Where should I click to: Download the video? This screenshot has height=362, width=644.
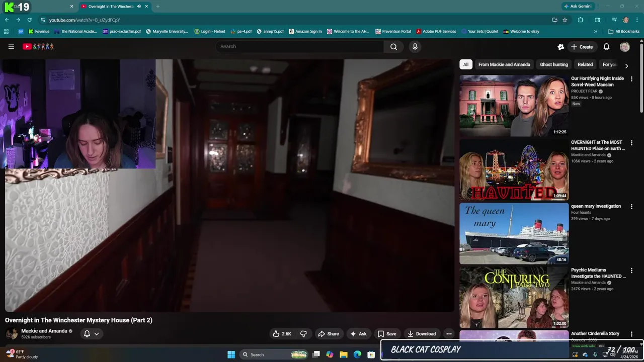(x=422, y=334)
